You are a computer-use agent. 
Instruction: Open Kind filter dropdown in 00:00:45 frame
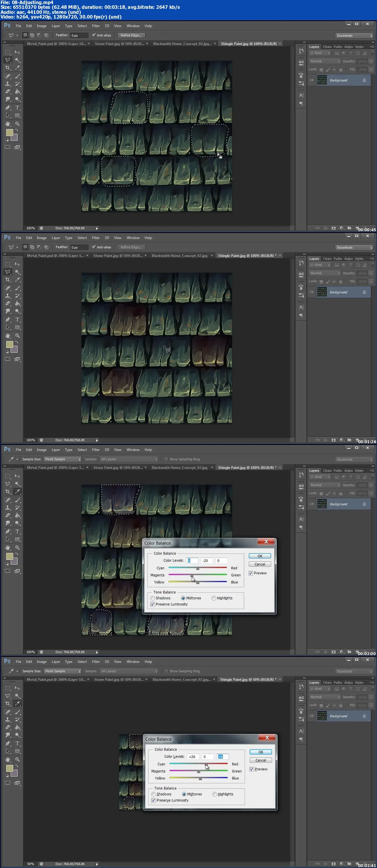pyautogui.click(x=320, y=53)
